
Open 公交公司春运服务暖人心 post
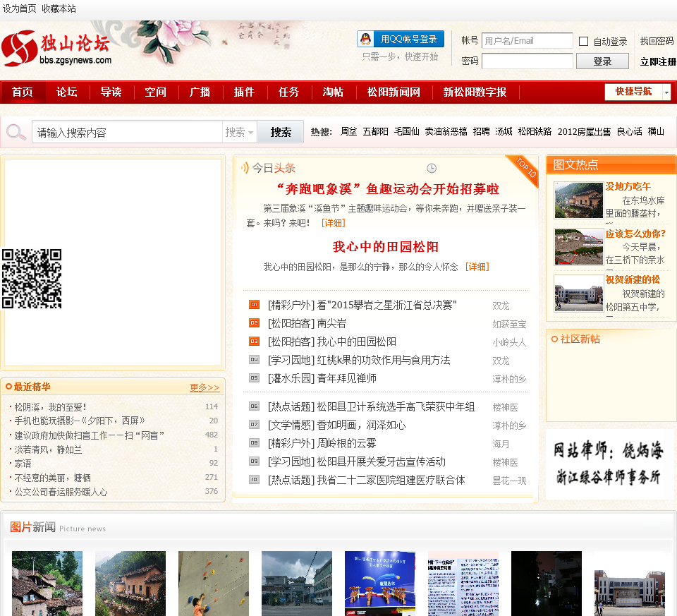(61, 492)
